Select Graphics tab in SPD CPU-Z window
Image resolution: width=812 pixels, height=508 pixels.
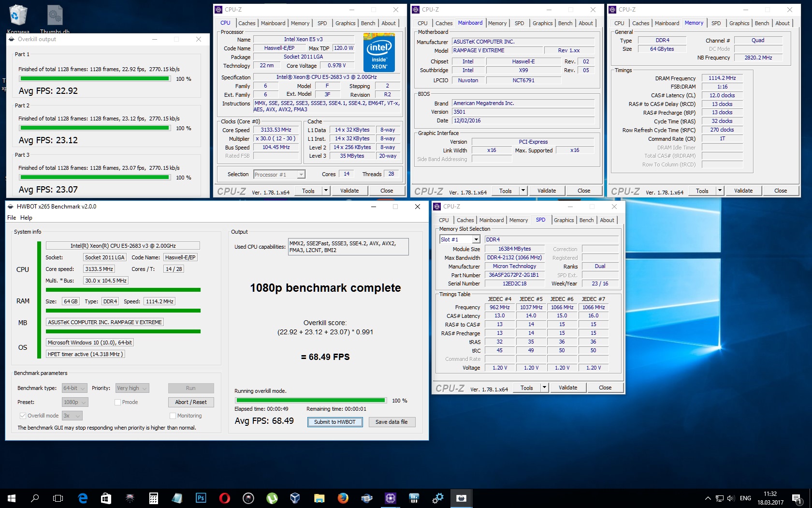(564, 220)
